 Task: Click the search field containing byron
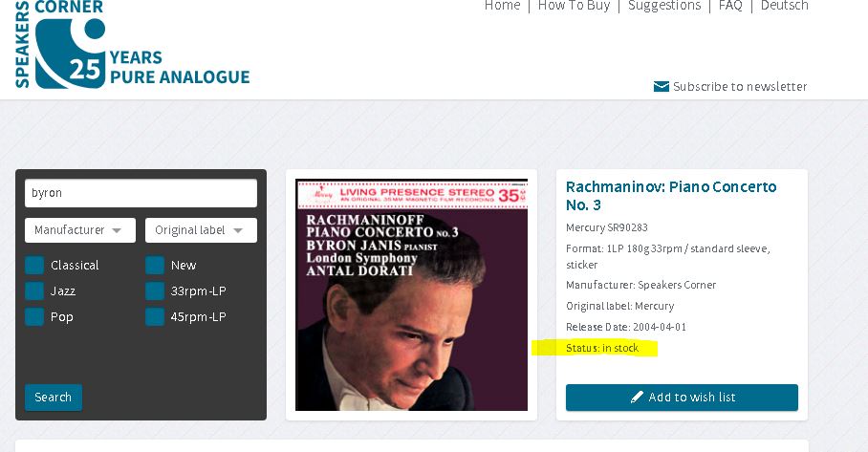click(x=141, y=193)
